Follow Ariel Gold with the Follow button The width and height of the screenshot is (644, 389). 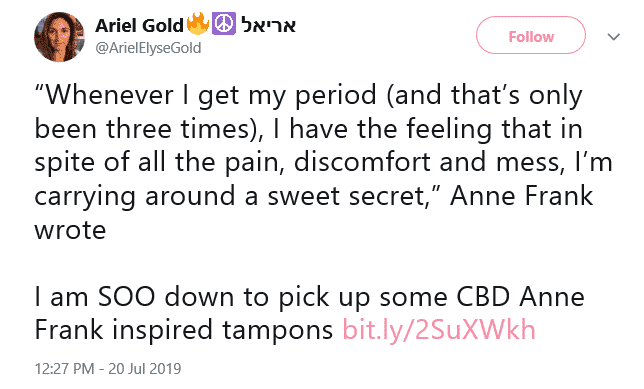tap(531, 36)
